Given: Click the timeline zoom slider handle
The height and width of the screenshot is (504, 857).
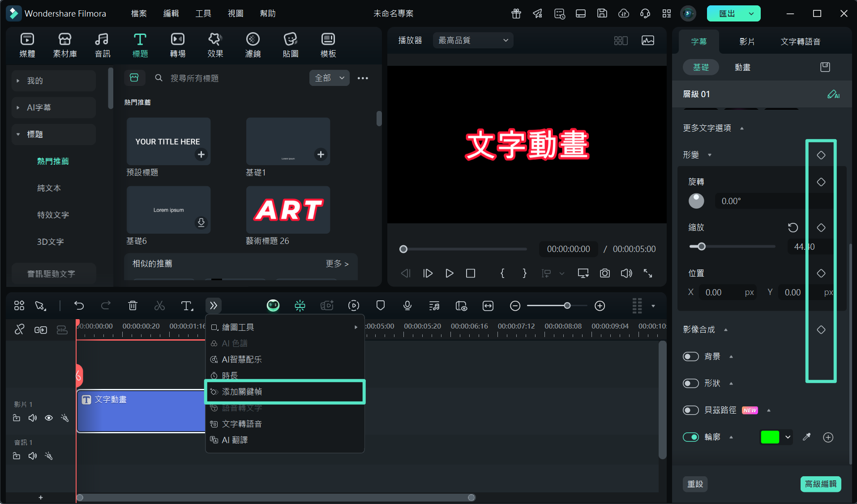Looking at the screenshot, I should pyautogui.click(x=567, y=306).
